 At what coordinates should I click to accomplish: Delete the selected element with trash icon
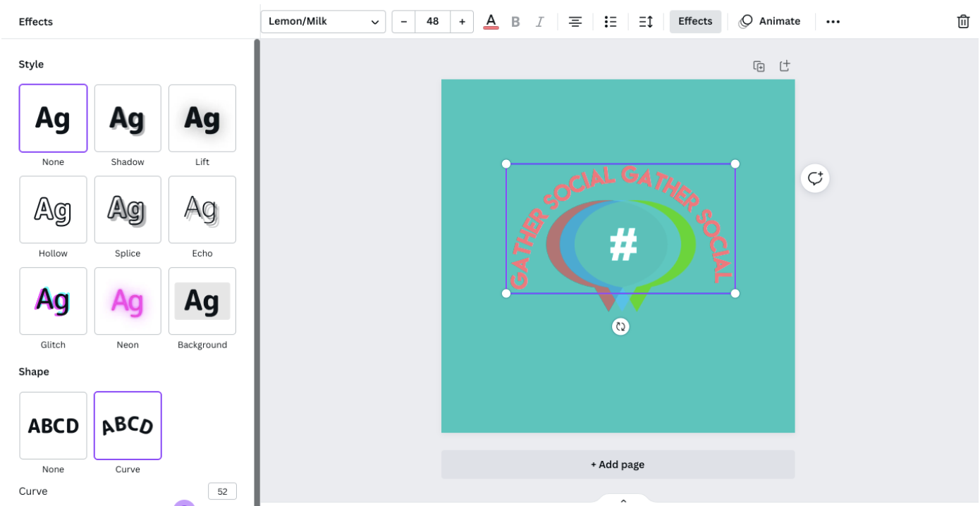[x=963, y=22]
